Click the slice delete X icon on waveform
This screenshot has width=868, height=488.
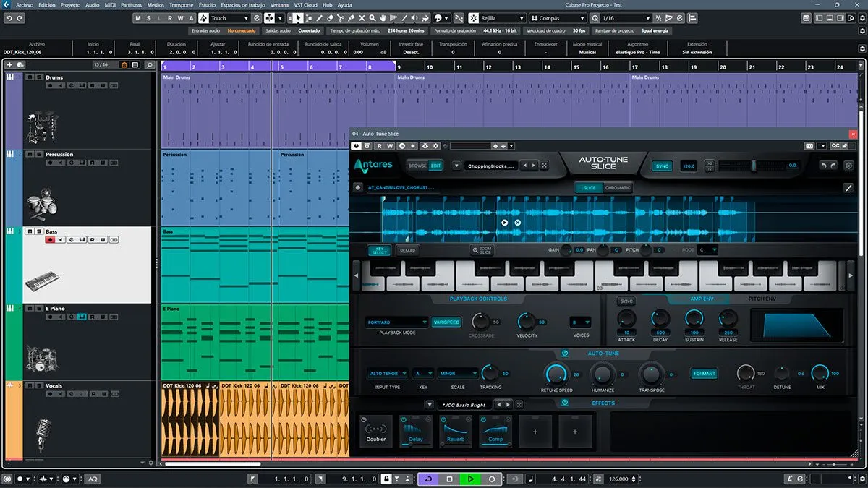517,223
